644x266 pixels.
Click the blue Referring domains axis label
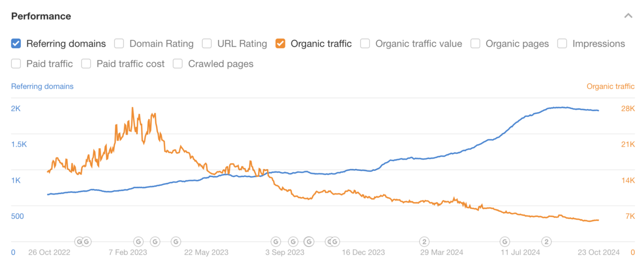(42, 86)
